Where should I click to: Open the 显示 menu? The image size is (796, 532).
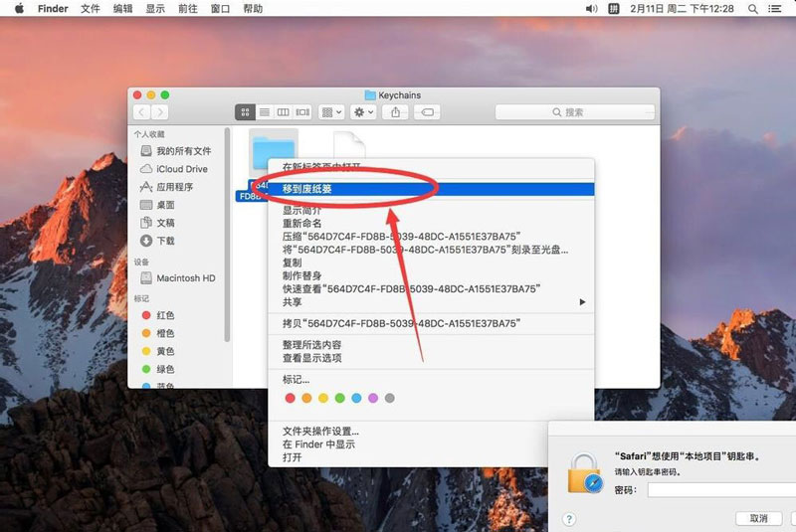(155, 9)
